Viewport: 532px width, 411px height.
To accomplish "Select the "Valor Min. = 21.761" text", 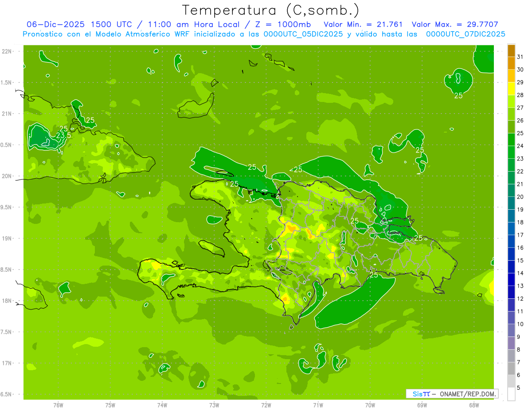I will [363, 24].
